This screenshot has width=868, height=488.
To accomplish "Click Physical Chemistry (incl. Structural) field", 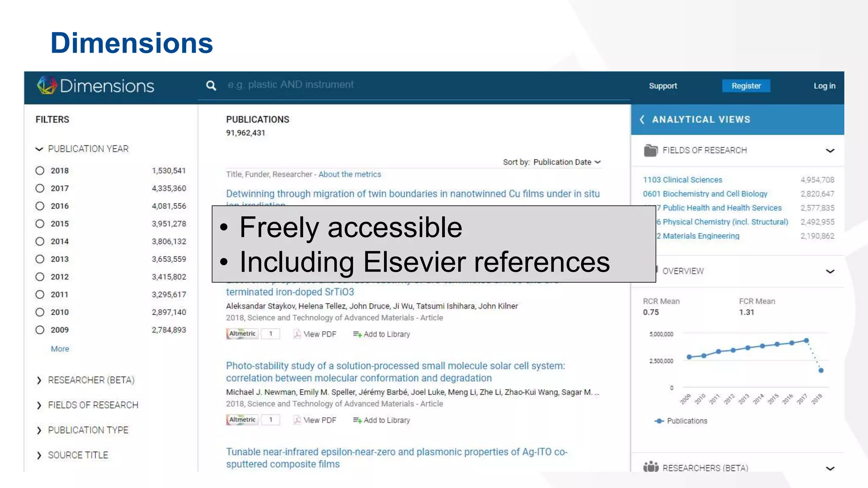I will click(722, 222).
